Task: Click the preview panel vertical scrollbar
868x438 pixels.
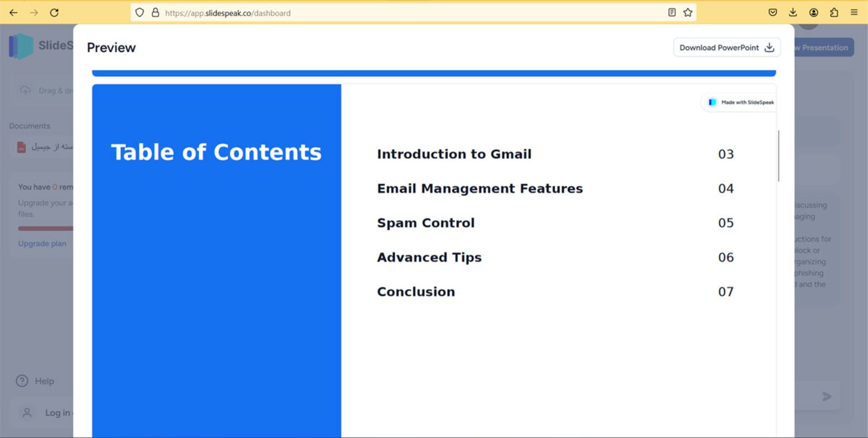Action: tap(778, 156)
